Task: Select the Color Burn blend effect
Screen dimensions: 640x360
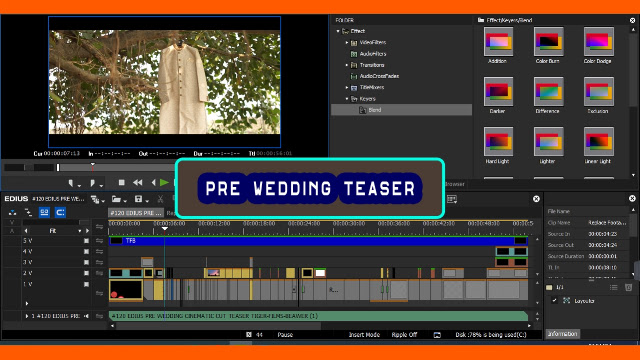Action: (548, 42)
